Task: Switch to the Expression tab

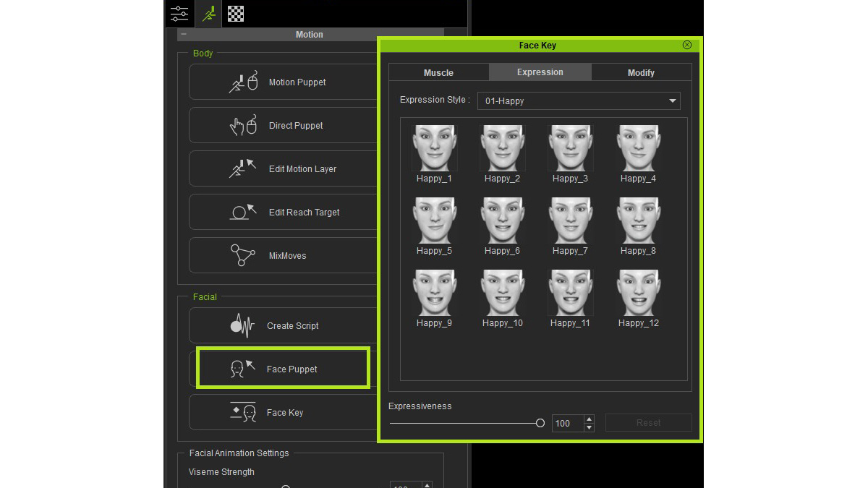Action: (x=540, y=72)
